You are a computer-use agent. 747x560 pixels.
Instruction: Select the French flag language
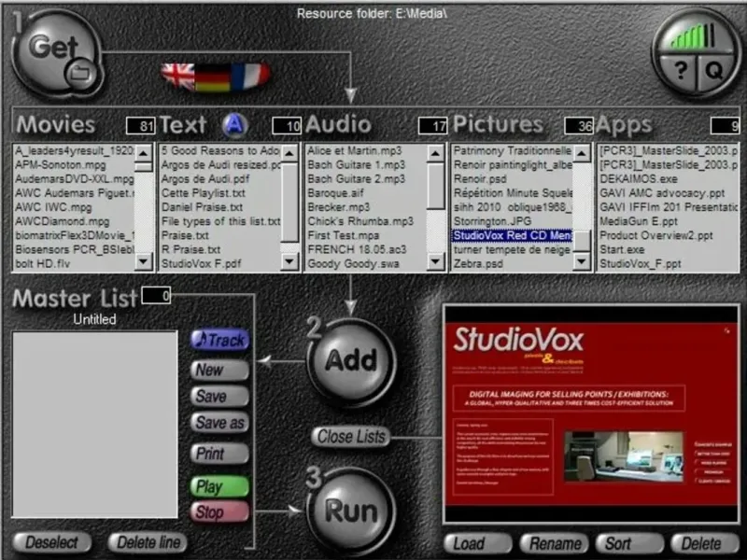click(250, 76)
